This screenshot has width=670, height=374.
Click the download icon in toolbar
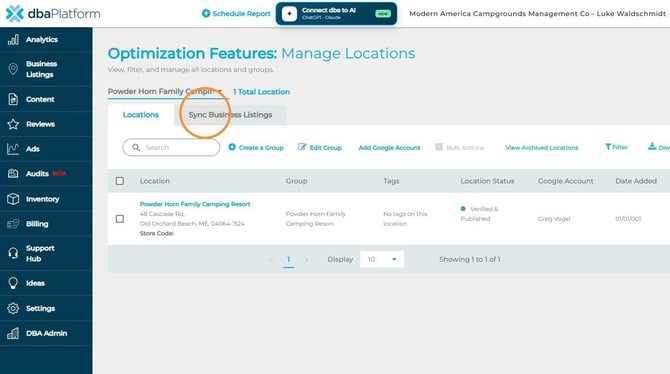pyautogui.click(x=652, y=146)
